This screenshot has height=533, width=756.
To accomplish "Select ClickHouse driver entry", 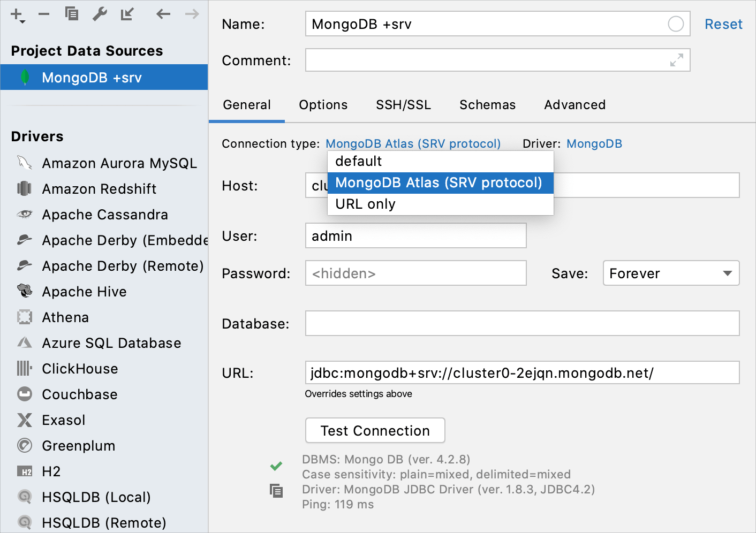I will [x=104, y=369].
